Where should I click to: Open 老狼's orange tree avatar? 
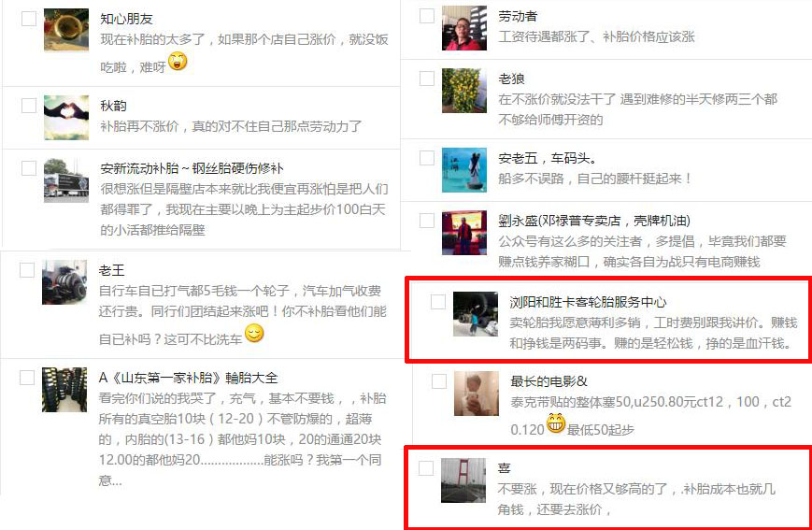[x=464, y=91]
